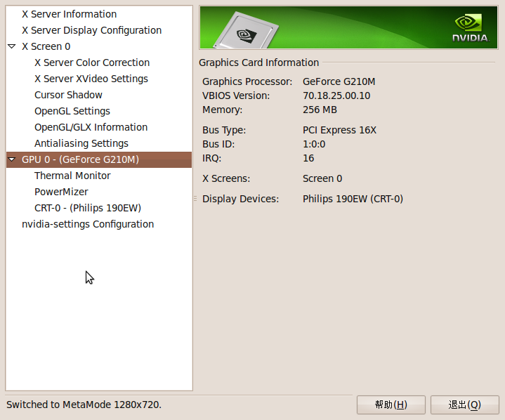Click the Memory: label
505x420 pixels.
click(x=222, y=110)
